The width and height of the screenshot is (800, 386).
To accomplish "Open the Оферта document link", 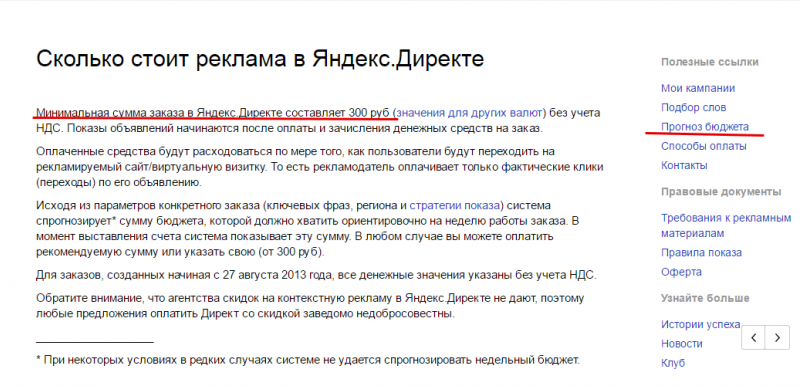I will [681, 272].
